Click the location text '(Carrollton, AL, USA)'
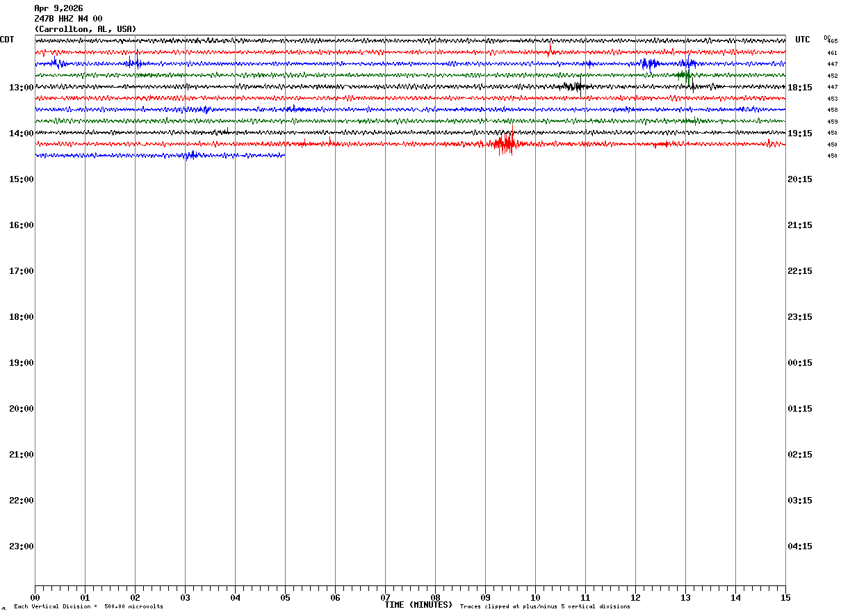The image size is (841, 616). (85, 29)
